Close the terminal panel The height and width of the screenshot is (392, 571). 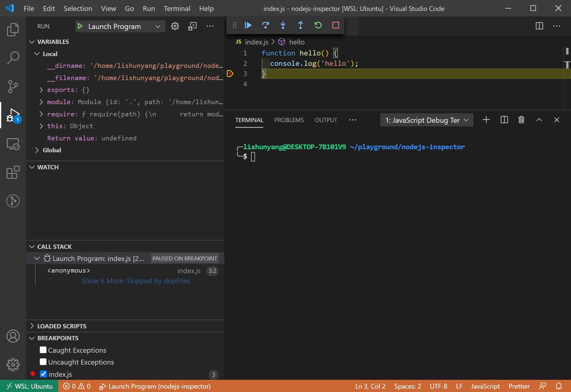point(556,120)
